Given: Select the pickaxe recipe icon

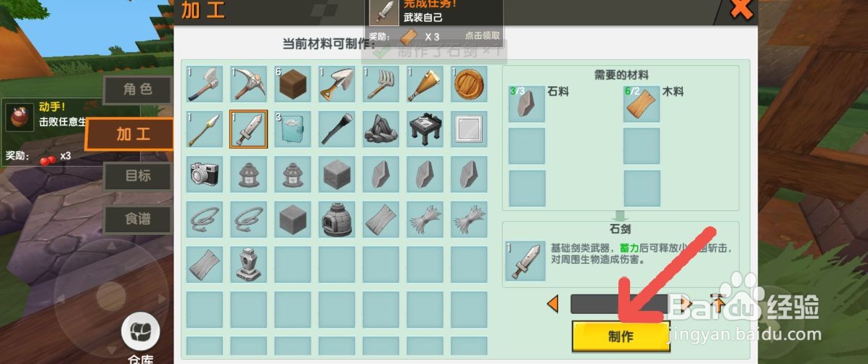Looking at the screenshot, I should click(248, 84).
